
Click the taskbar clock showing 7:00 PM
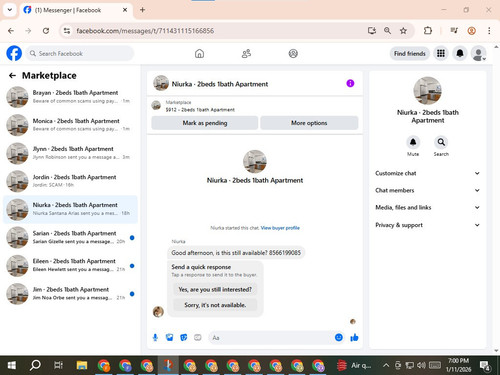(458, 365)
